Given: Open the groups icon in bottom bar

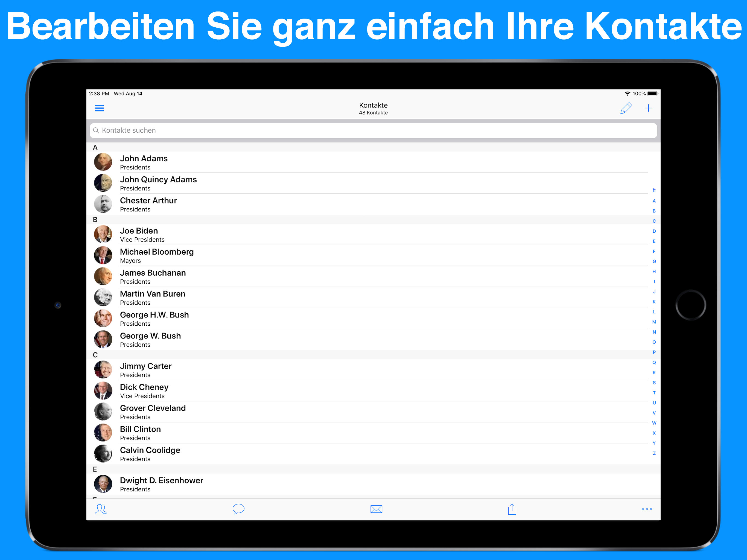Looking at the screenshot, I should pyautogui.click(x=101, y=509).
